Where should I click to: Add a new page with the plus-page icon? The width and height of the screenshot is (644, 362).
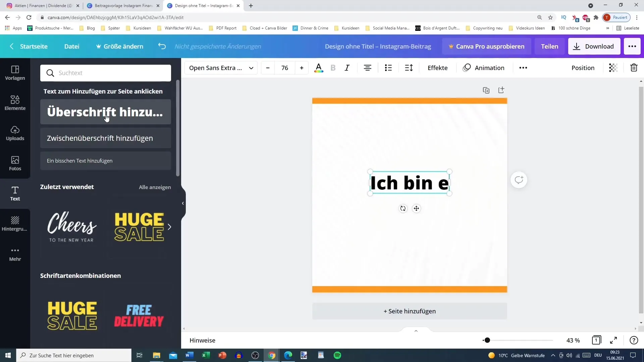501,90
